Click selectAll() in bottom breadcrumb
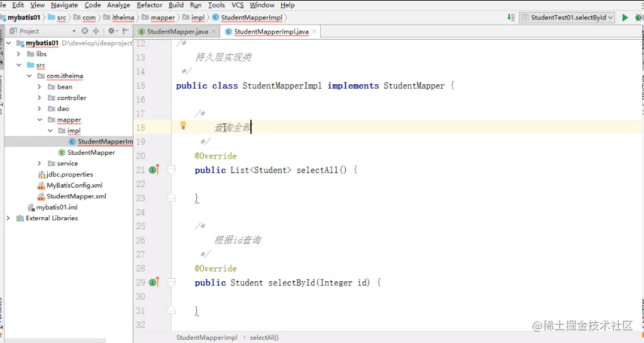Screen dimensions: 644x343 click(264, 337)
